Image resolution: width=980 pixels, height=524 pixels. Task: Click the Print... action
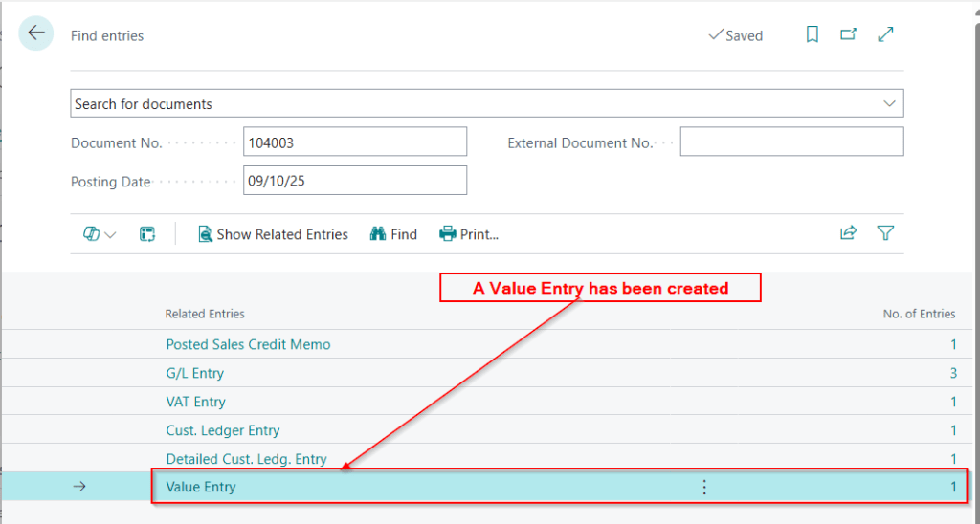point(469,234)
